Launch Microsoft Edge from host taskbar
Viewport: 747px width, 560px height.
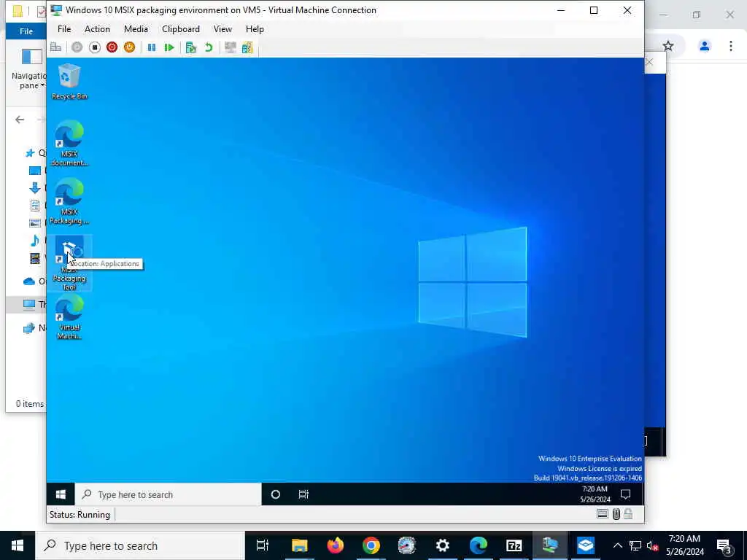pos(479,545)
